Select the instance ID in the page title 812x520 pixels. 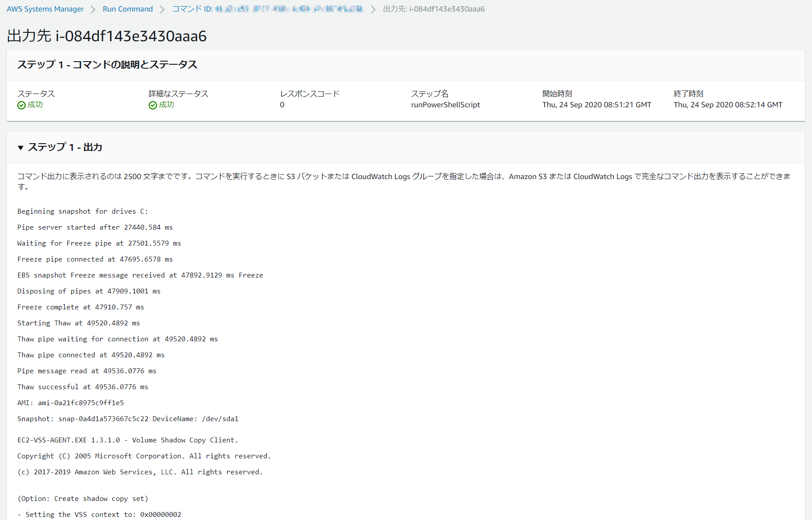131,36
